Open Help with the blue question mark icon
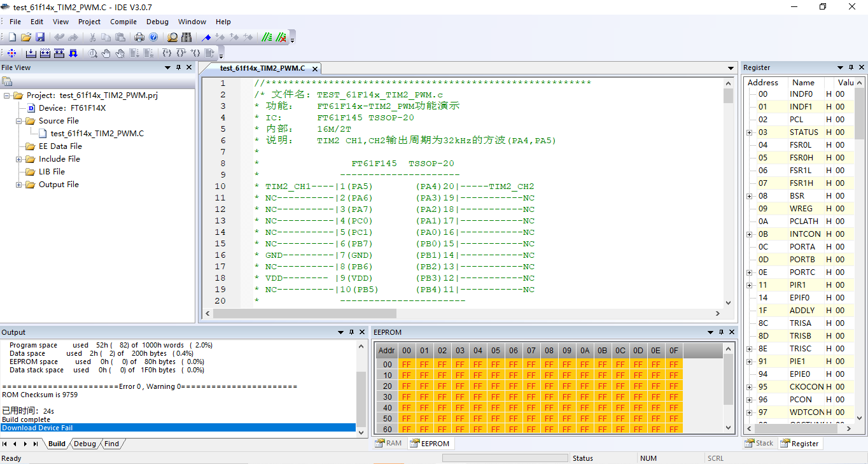This screenshot has width=868, height=464. tap(153, 38)
